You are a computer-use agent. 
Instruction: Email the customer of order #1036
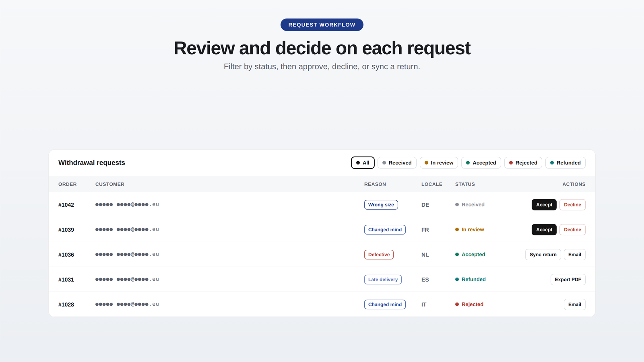tap(575, 255)
